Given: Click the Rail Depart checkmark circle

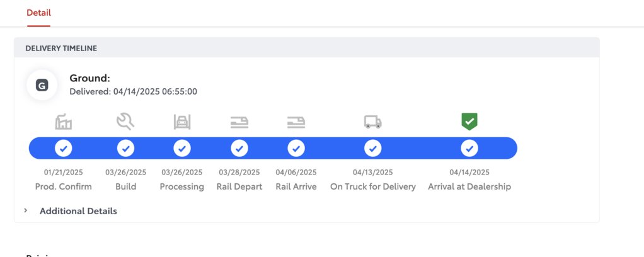Looking at the screenshot, I should coord(239,148).
